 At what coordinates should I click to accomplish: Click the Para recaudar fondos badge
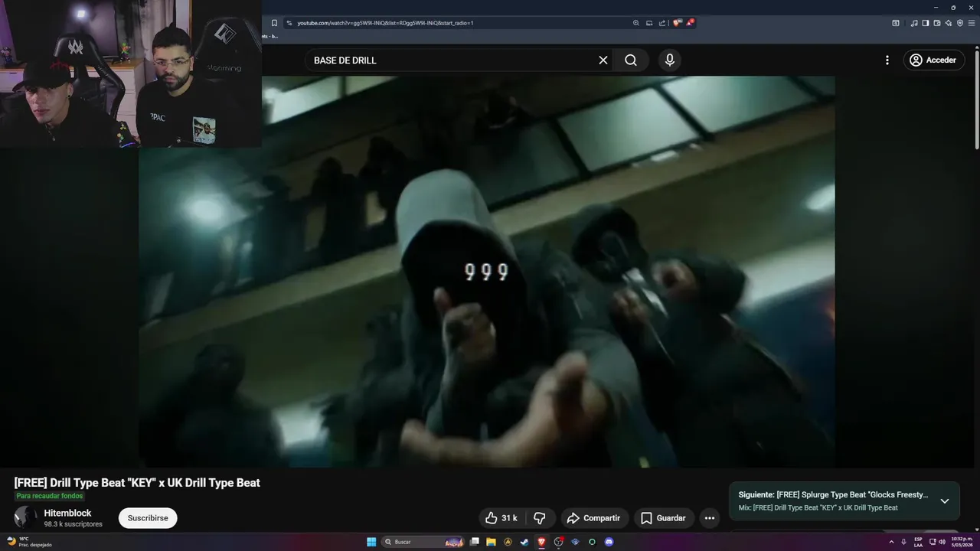pos(50,496)
